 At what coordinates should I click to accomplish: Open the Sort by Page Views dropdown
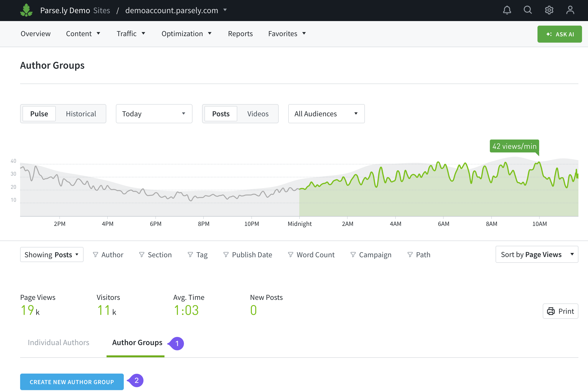(x=537, y=254)
